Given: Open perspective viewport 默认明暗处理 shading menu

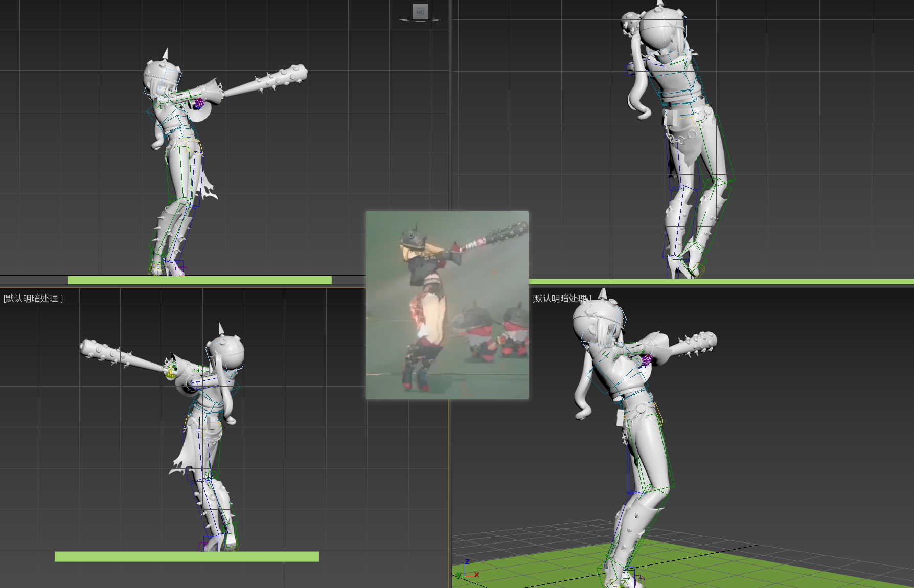Looking at the screenshot, I should (x=561, y=298).
